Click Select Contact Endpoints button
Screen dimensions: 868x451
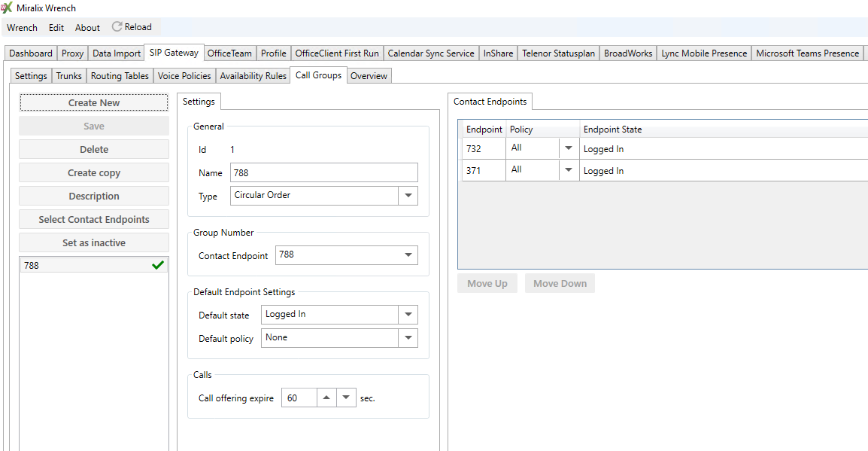pos(94,219)
